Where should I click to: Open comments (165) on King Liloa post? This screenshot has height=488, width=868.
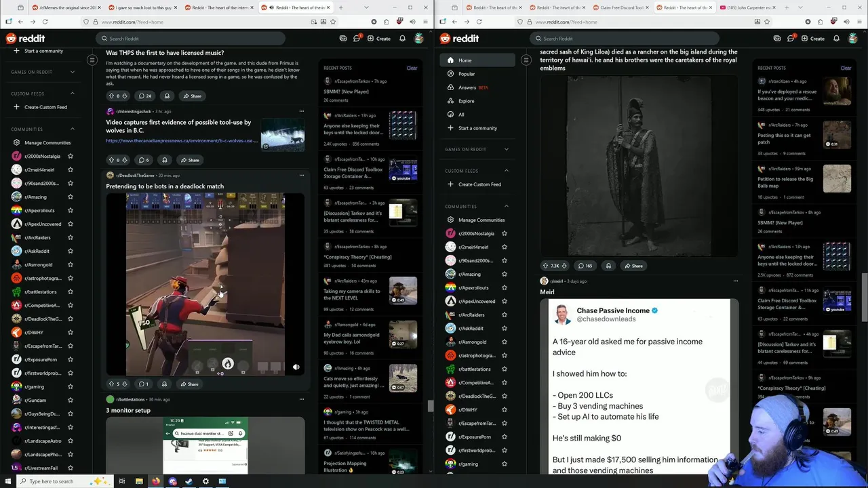coord(585,266)
